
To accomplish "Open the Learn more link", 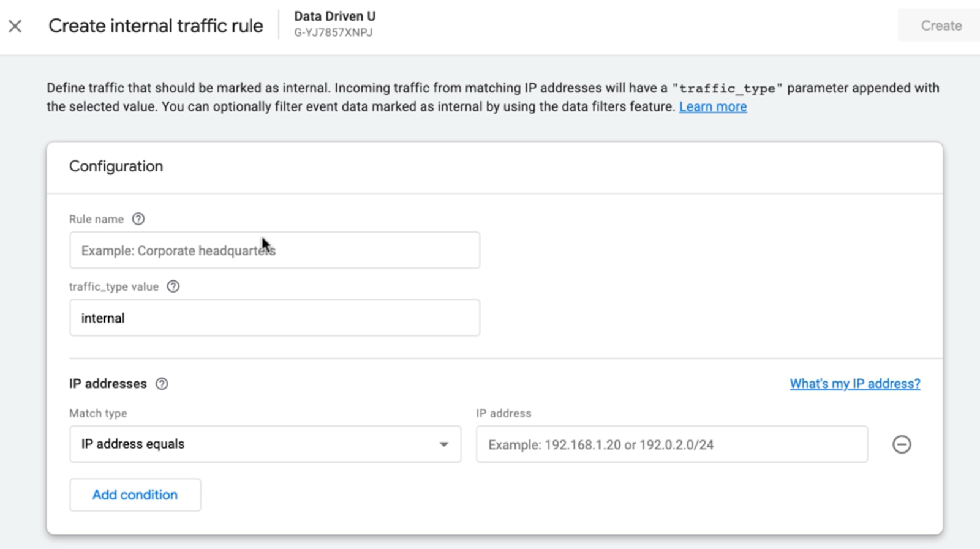I will (712, 106).
